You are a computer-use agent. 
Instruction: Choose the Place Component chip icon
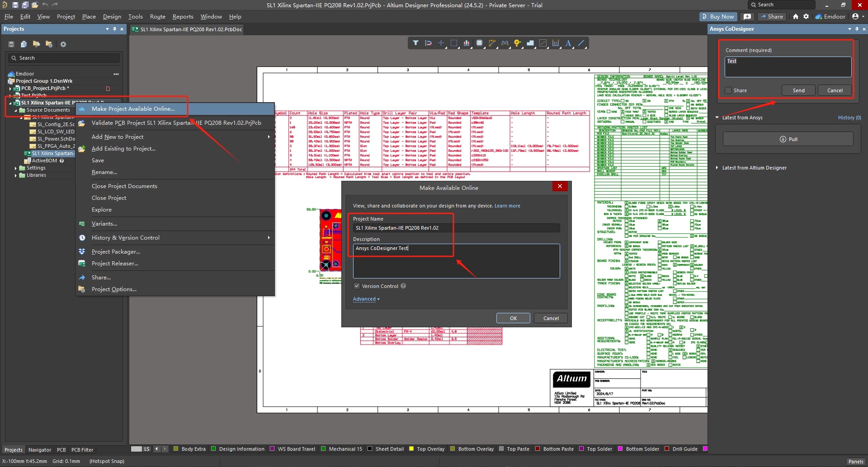(479, 43)
